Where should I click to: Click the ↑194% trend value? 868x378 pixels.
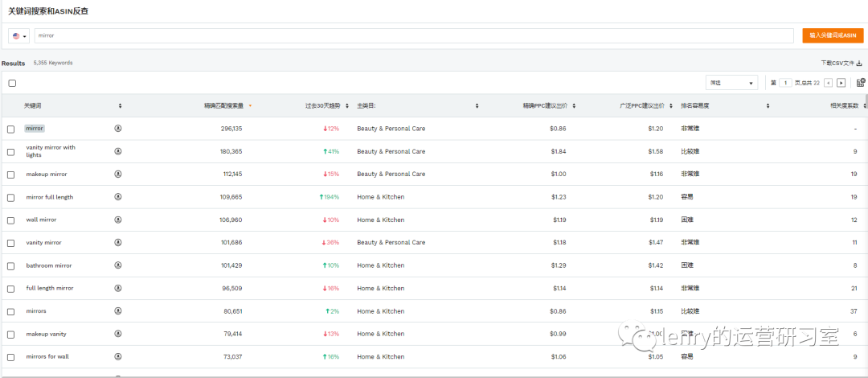pyautogui.click(x=331, y=197)
